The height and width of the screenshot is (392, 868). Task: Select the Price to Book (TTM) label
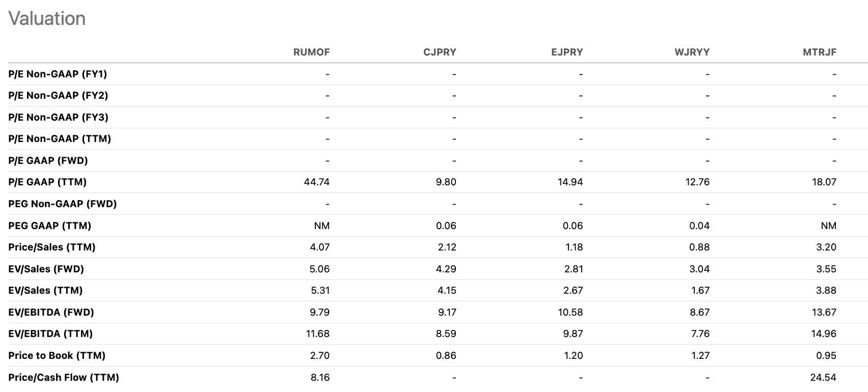click(57, 355)
